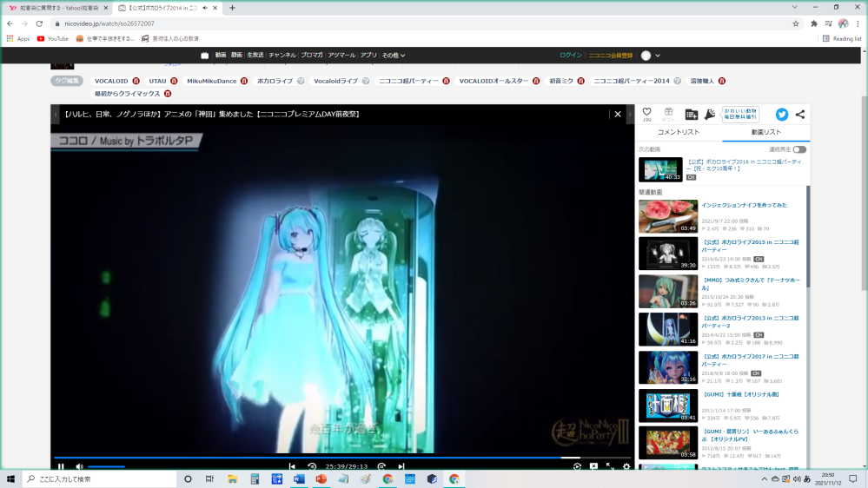Switch to the Yahoo!知恵袋 browser tab
The height and width of the screenshot is (488, 868).
(x=59, y=8)
